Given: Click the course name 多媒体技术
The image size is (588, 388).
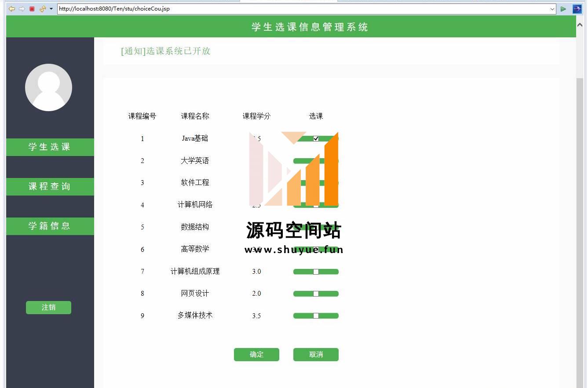Looking at the screenshot, I should pos(195,315).
